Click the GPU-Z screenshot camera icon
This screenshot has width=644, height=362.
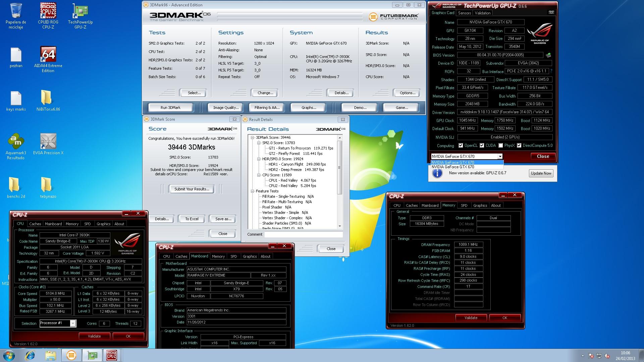pyautogui.click(x=551, y=12)
